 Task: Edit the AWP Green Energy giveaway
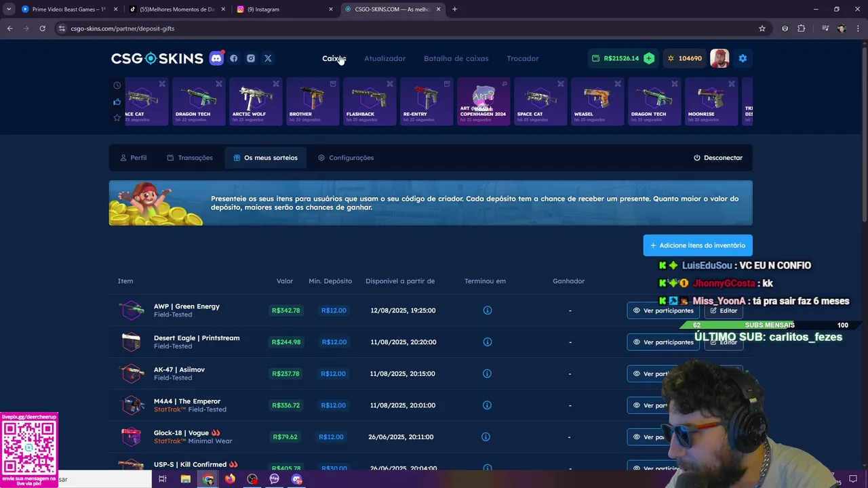coord(724,310)
